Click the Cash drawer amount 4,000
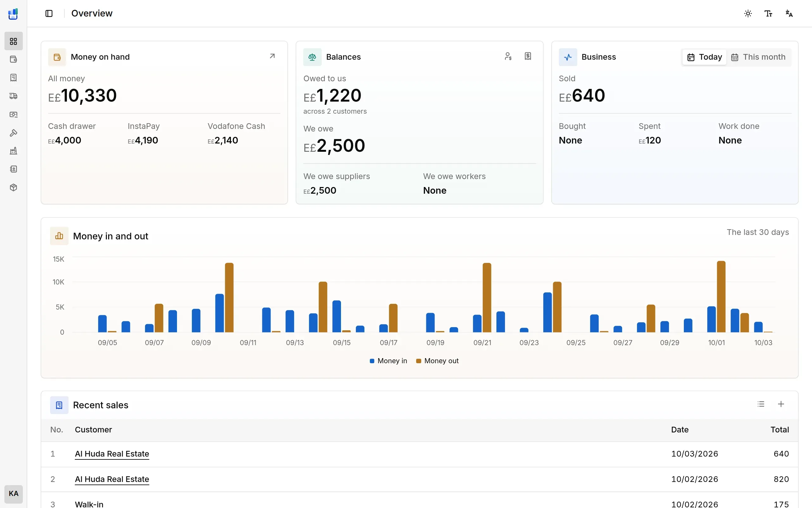 pos(65,140)
